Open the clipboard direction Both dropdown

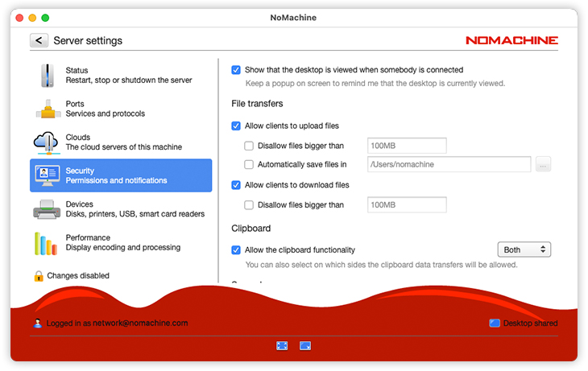click(x=524, y=250)
